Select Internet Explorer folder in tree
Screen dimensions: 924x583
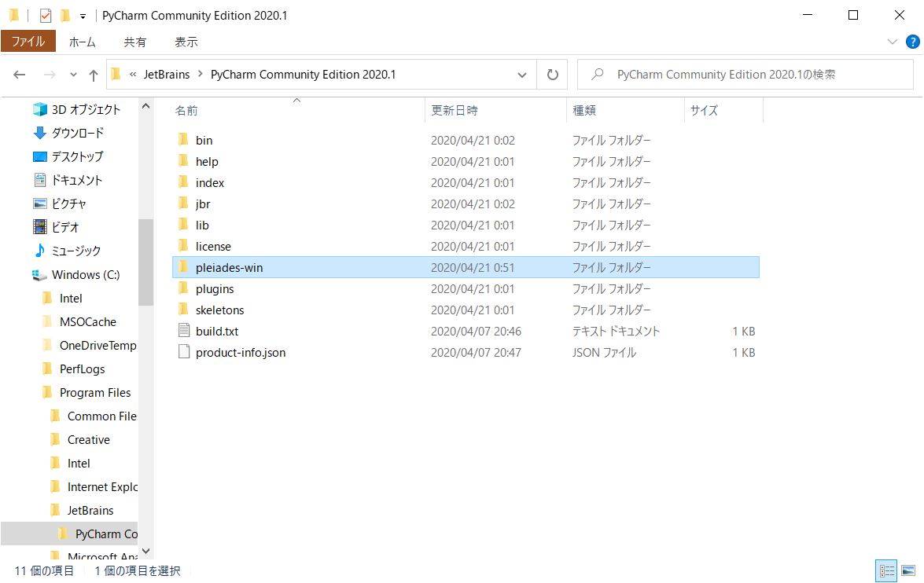click(102, 486)
